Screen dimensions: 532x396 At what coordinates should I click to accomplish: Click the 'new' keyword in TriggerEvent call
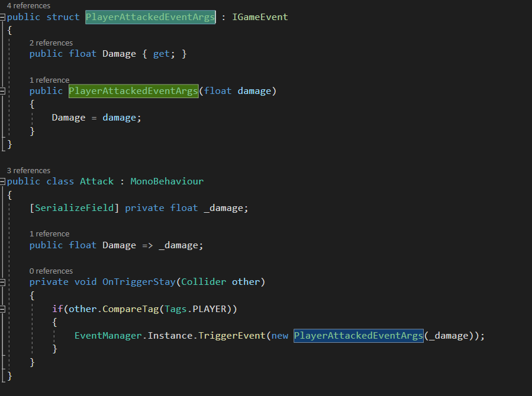click(x=279, y=336)
